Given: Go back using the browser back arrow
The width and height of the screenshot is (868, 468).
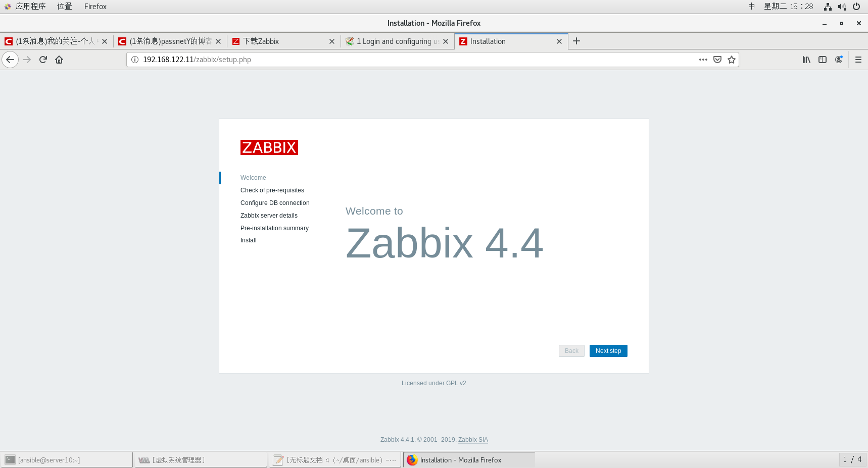Looking at the screenshot, I should (x=10, y=60).
